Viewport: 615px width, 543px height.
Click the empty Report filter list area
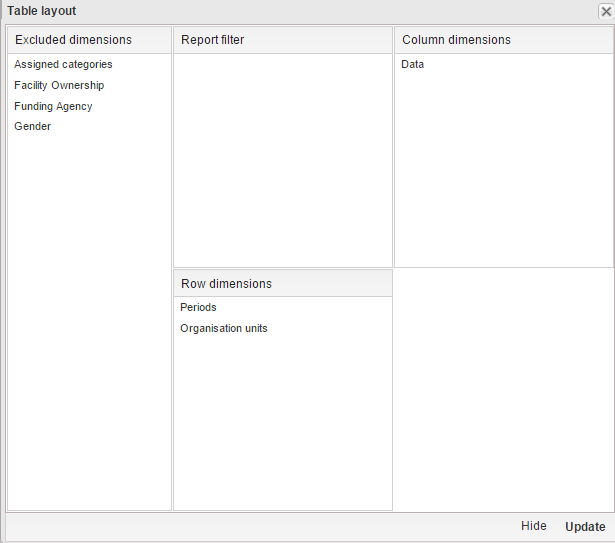point(282,160)
